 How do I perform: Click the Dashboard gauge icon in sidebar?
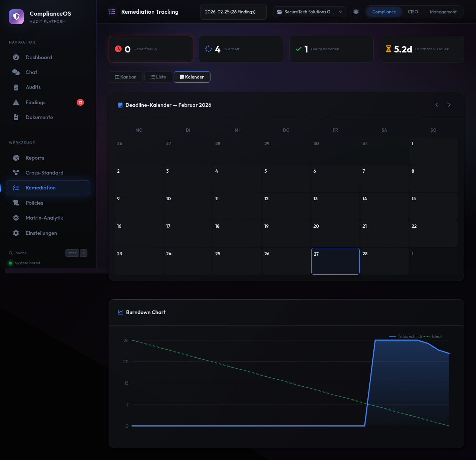16,57
